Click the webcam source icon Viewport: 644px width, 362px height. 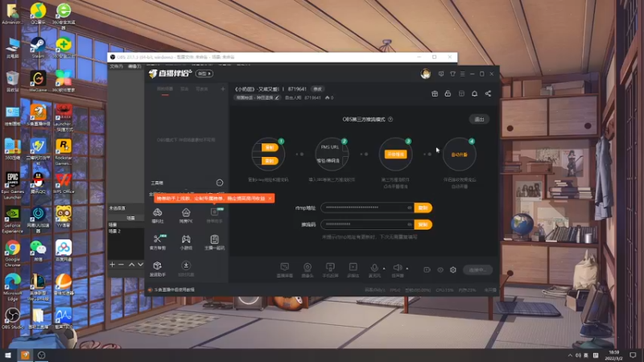coord(308,267)
